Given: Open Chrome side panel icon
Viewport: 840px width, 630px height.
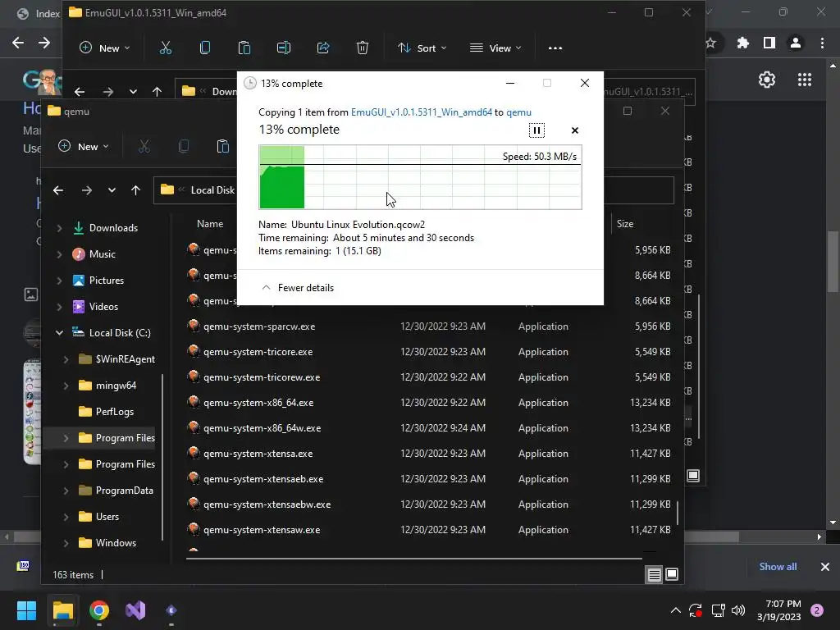Looking at the screenshot, I should tap(769, 43).
